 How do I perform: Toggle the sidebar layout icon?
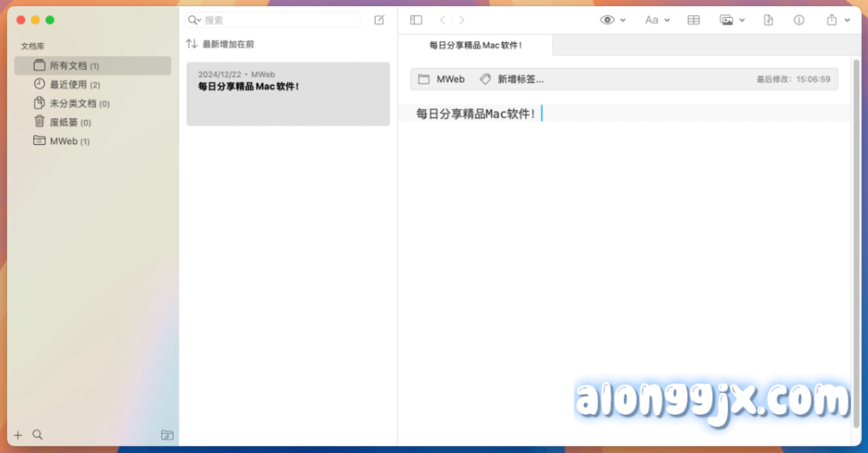[415, 19]
